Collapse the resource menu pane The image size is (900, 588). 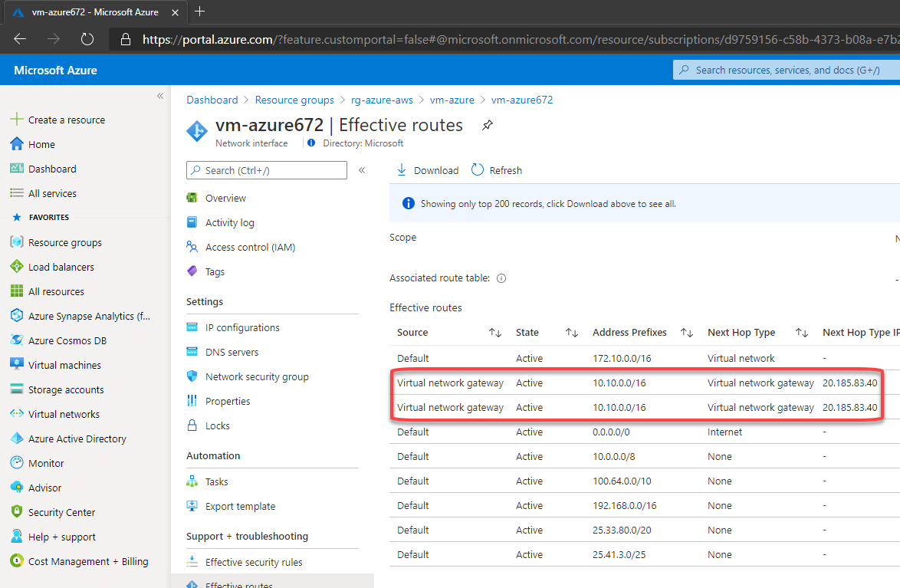point(362,170)
